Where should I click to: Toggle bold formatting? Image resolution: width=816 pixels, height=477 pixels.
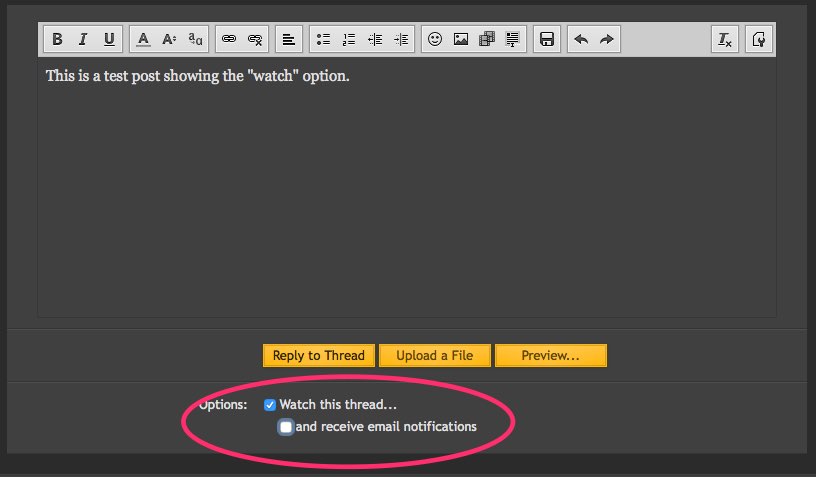[57, 39]
